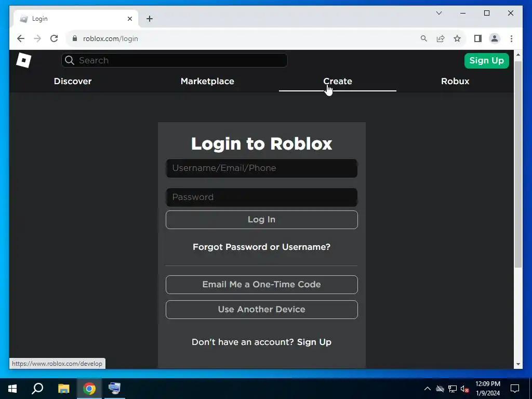Open the Discover tab

(73, 81)
